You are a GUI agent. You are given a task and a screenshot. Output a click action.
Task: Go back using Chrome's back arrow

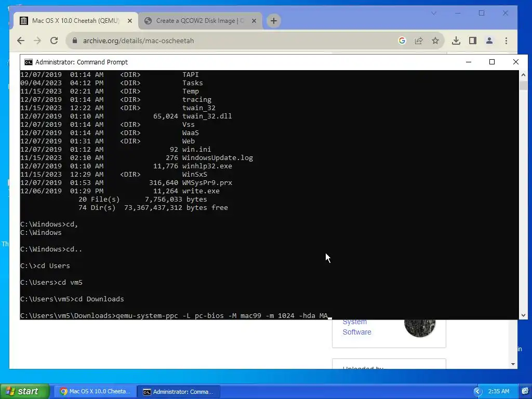click(x=21, y=41)
